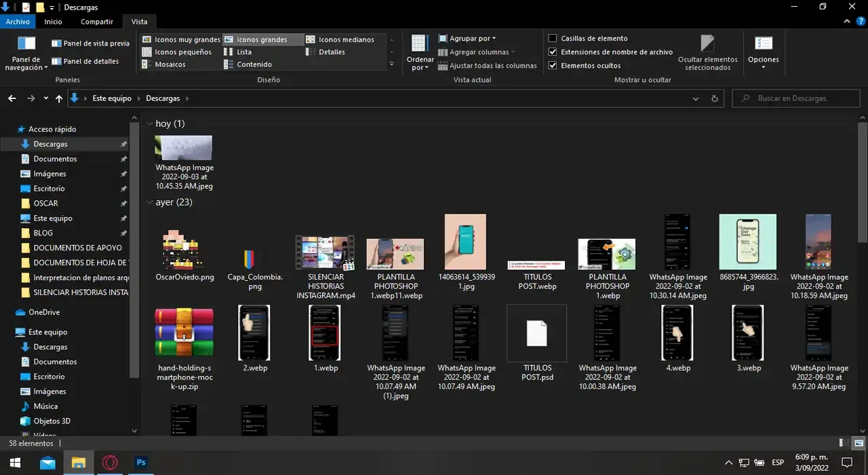868x475 pixels.
Task: Select SILENCIAR HISTORIAS INSTAGRAM.mp4 video
Action: [325, 267]
